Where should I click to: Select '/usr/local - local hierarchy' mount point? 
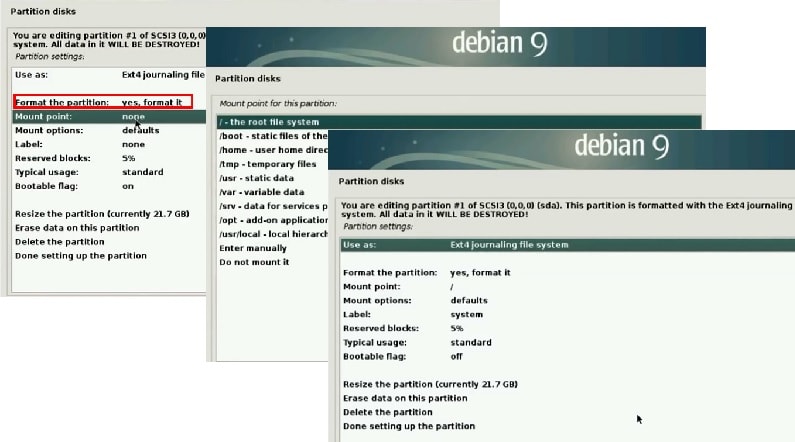click(273, 234)
